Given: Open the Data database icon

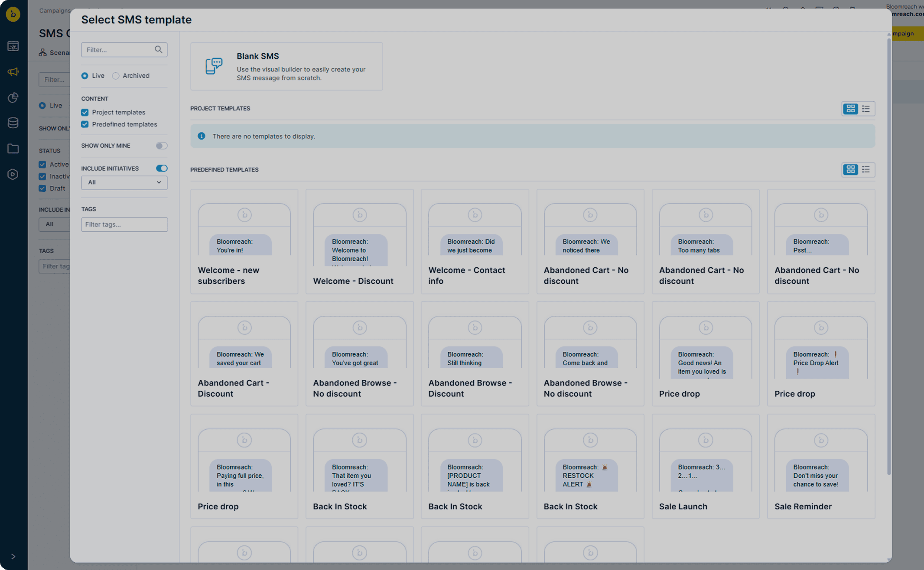Looking at the screenshot, I should (13, 123).
